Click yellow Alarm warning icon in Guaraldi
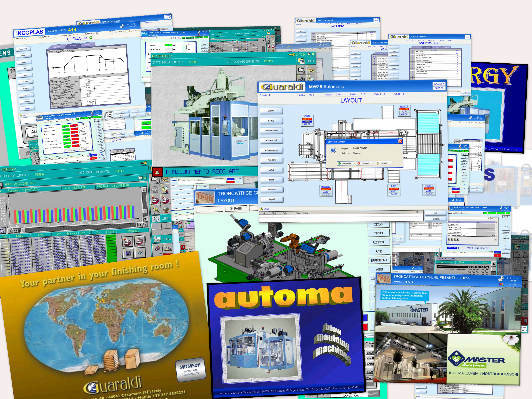 (x=262, y=209)
